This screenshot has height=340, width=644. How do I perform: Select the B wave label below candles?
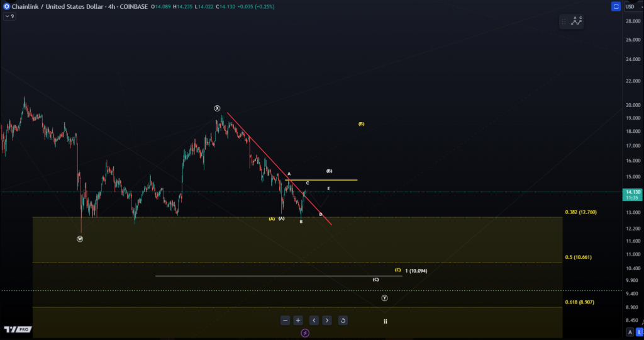(x=301, y=222)
